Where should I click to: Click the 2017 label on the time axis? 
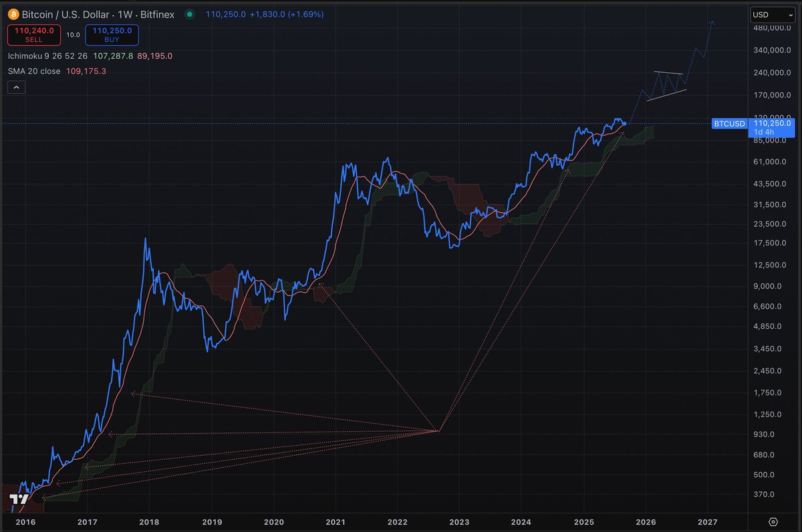point(87,521)
